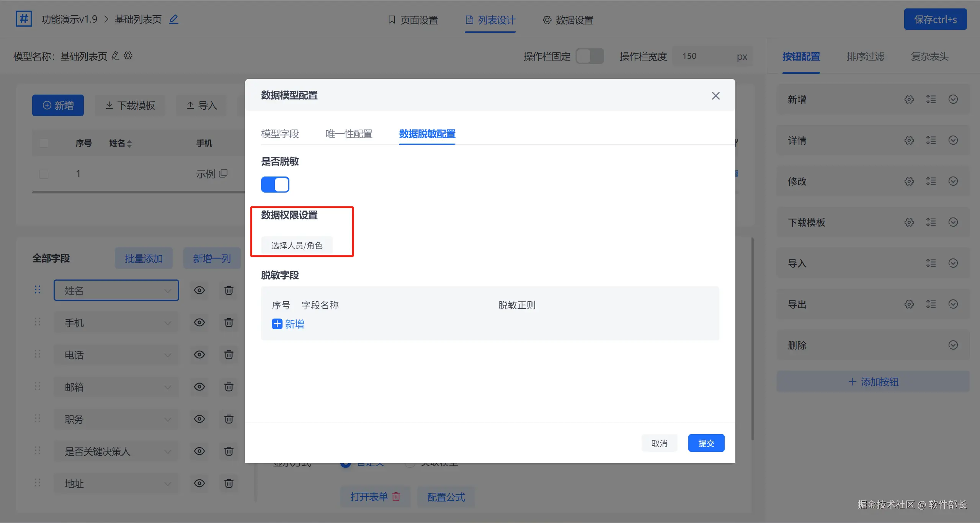
Task: Open the 排序过滤 tab on the right panel
Action: 865,57
